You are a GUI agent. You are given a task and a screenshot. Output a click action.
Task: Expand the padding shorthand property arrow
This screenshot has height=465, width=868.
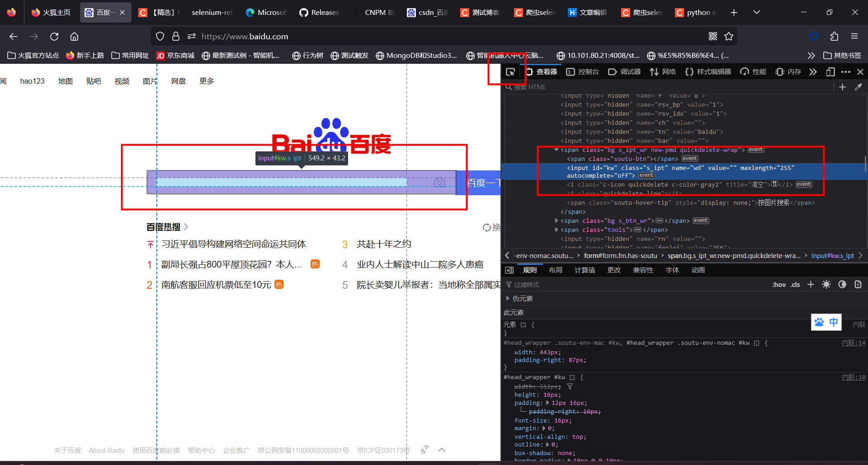(547, 403)
